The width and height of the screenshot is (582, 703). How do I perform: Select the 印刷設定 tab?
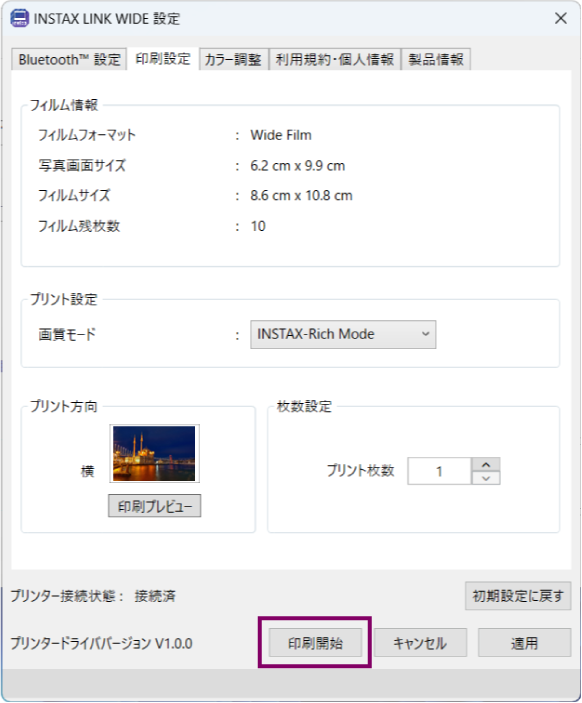[x=163, y=59]
